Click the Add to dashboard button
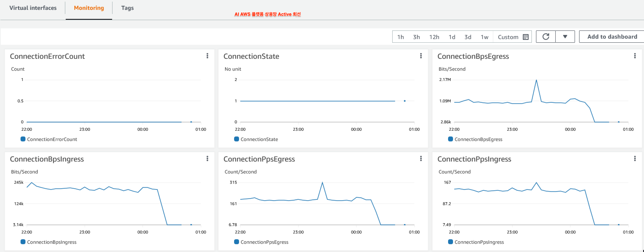Image resolution: width=644 pixels, height=252 pixels. point(612,37)
